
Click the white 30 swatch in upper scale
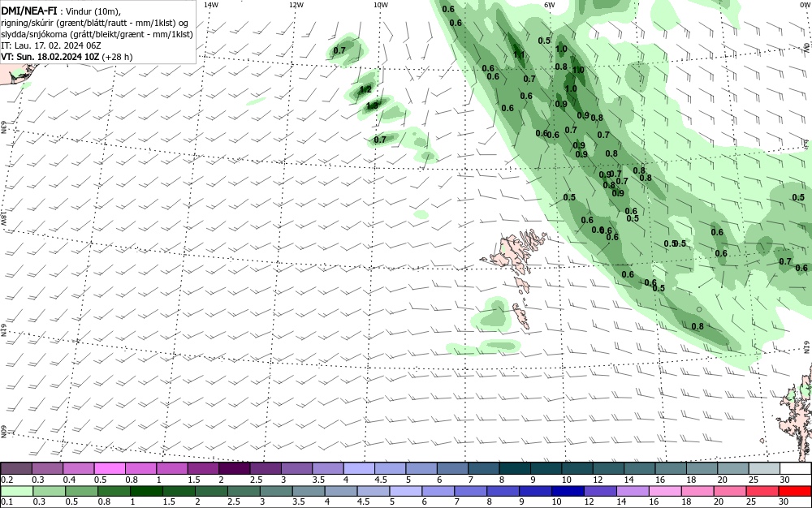pos(796,468)
